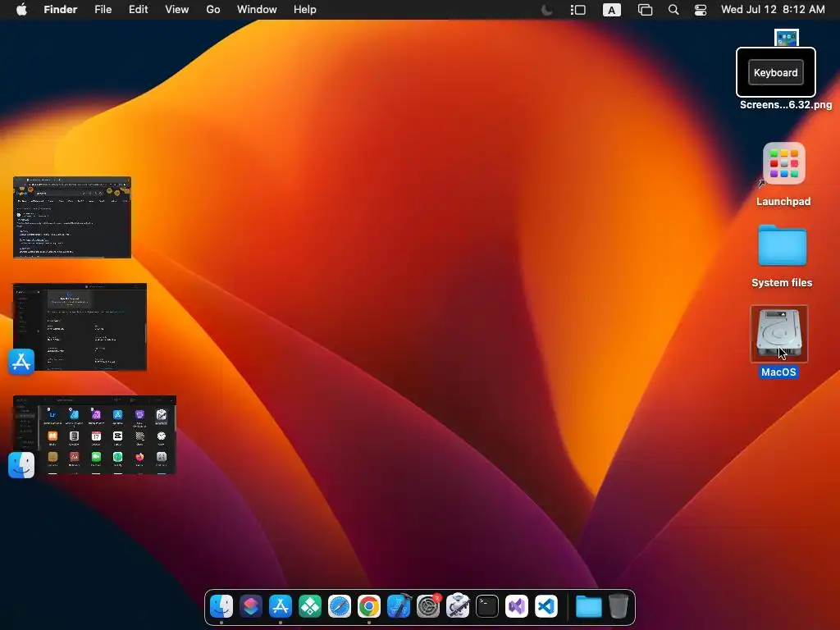Screen dimensions: 840x630
Task: Switch to Chrome Stage Manager window
Action: tap(72, 217)
